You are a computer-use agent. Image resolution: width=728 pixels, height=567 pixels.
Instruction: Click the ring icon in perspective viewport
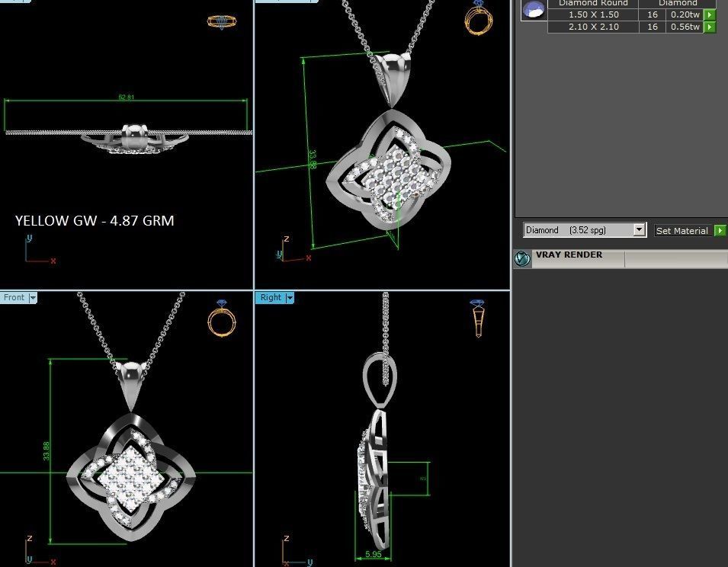(478, 18)
